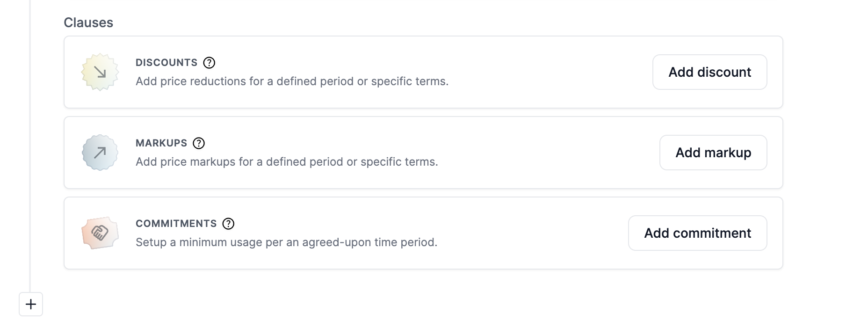This screenshot has height=336, width=868.
Task: Click blank area inside the Markups card
Action: pos(538,153)
